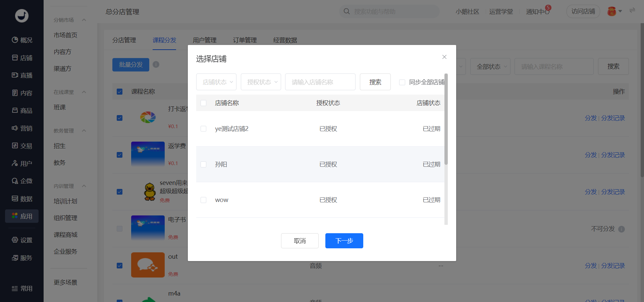Click the 取消 cancel button

300,241
